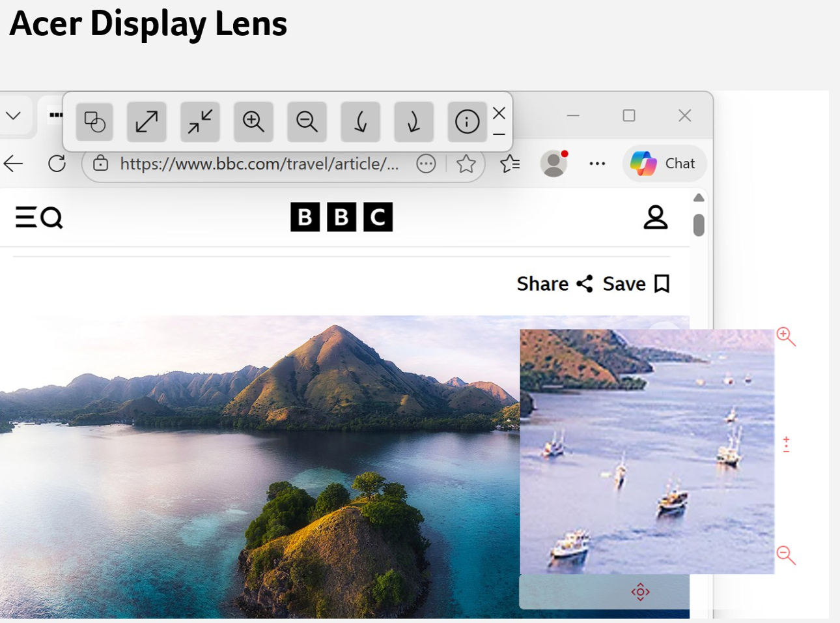This screenshot has width=840, height=623.
Task: Click the rotate right curved arrow
Action: (413, 122)
